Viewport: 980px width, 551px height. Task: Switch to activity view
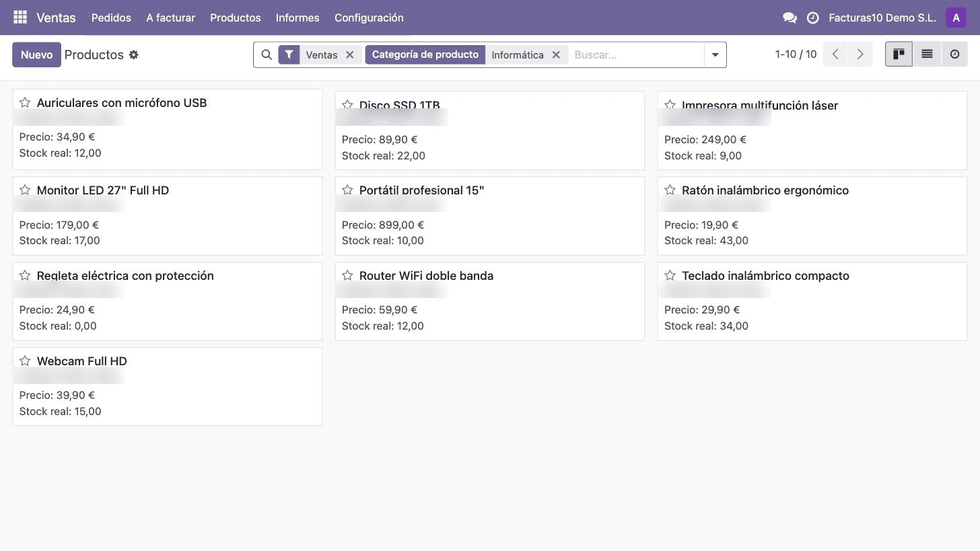954,54
